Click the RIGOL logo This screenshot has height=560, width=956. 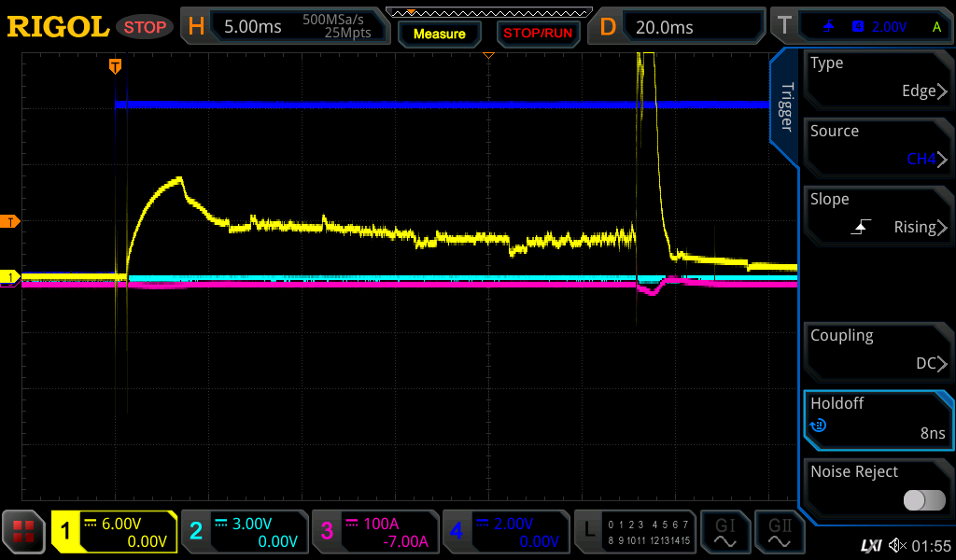[x=58, y=27]
